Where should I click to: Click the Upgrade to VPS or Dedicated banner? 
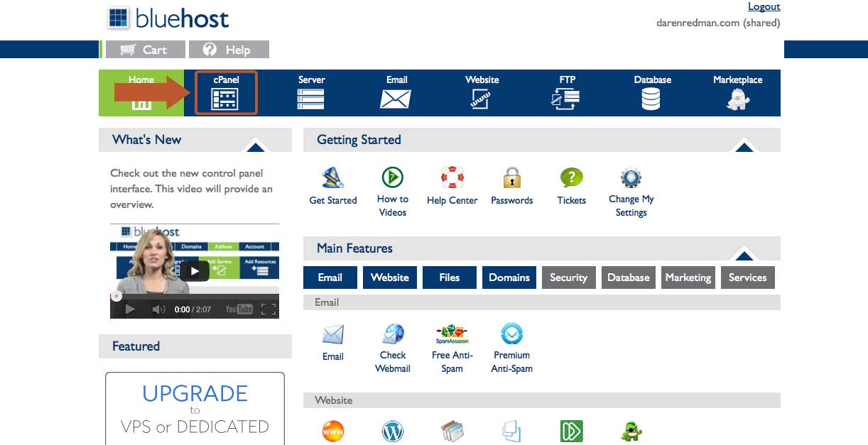pos(195,409)
